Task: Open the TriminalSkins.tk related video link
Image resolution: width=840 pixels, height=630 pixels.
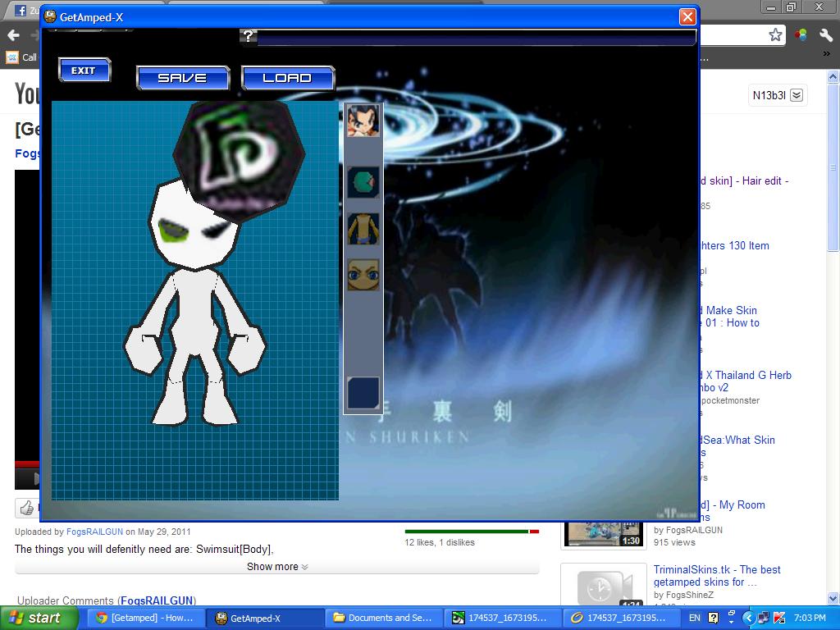Action: pos(717,576)
